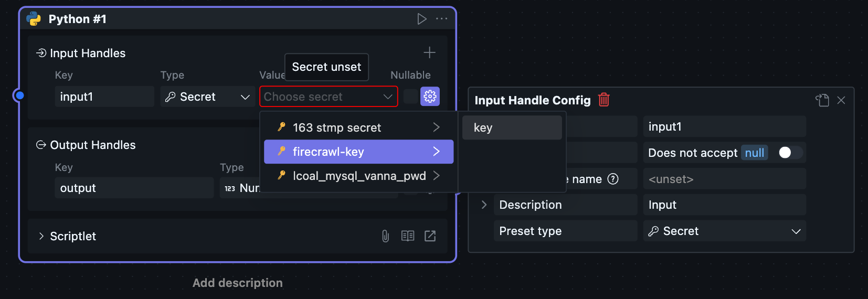Viewport: 868px width, 299px height.
Task: Open Scriptlet in external editor
Action: pos(430,236)
